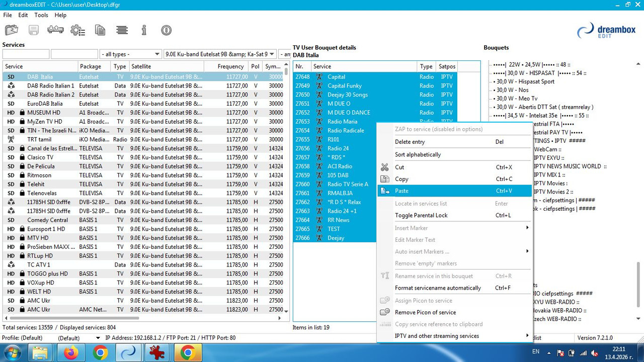This screenshot has height=362, width=644.
Task: Click the power exit toolbar icon
Action: 167,30
